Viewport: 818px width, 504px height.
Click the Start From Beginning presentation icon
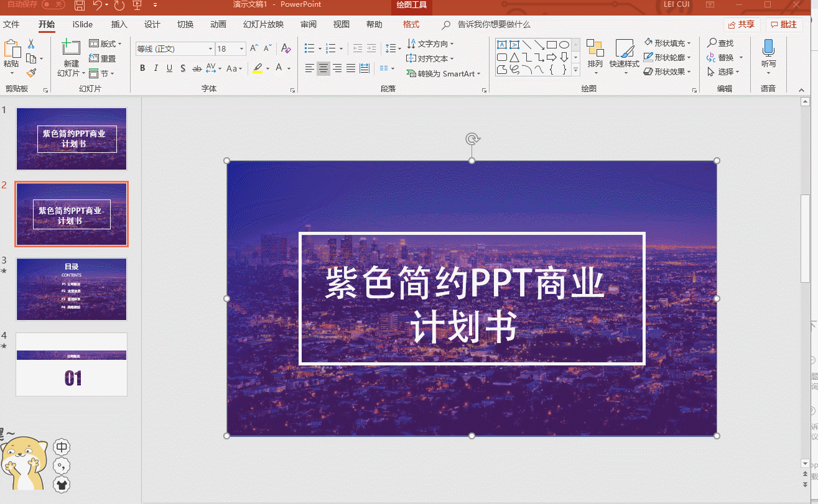point(137,6)
